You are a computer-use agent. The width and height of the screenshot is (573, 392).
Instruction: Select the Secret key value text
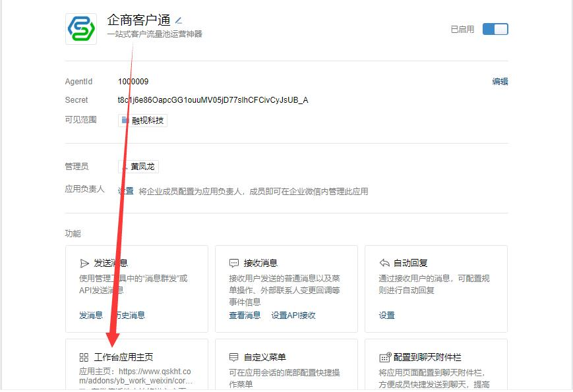click(213, 100)
